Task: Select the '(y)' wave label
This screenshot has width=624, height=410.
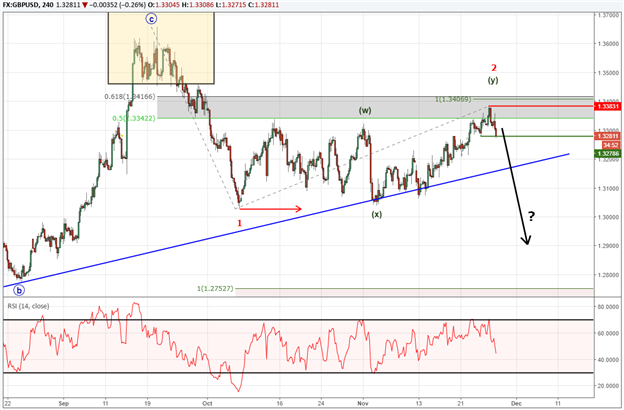Action: click(493, 80)
